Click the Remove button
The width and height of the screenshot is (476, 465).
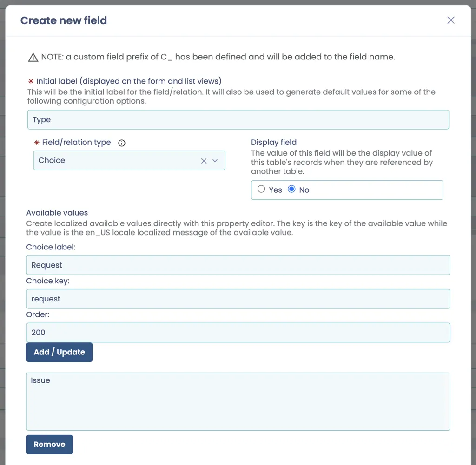coord(49,445)
